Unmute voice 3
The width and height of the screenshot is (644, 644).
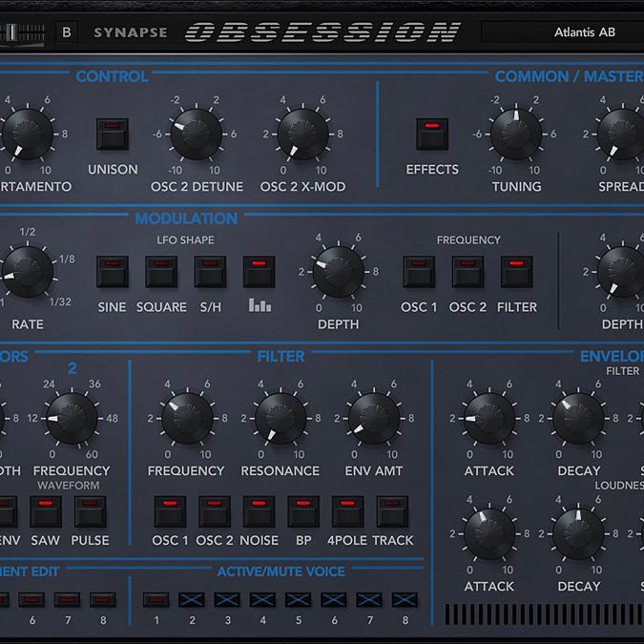227,600
